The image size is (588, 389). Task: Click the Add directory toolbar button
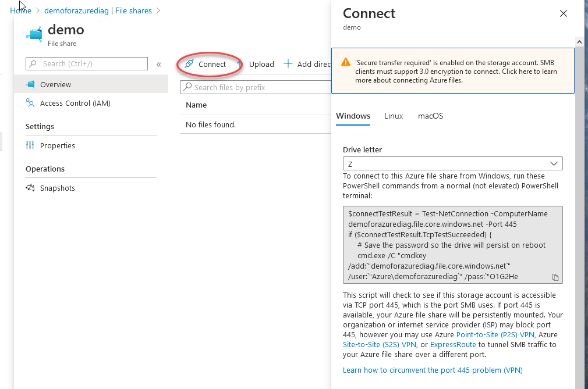(x=307, y=64)
